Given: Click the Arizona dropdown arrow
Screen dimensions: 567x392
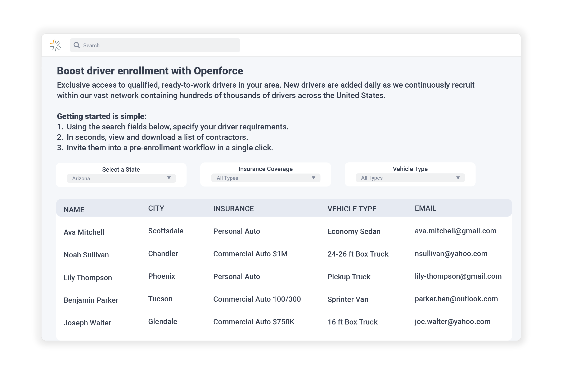Looking at the screenshot, I should point(169,178).
